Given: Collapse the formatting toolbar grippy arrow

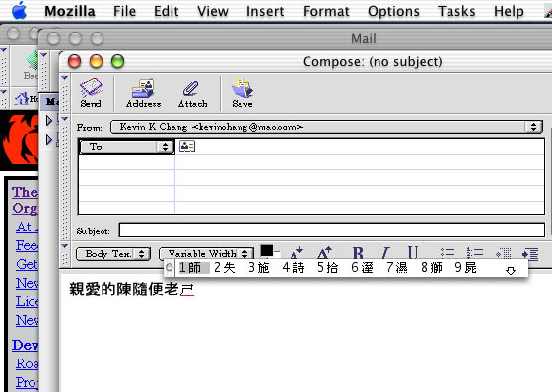Looking at the screenshot, I should click(64, 246).
